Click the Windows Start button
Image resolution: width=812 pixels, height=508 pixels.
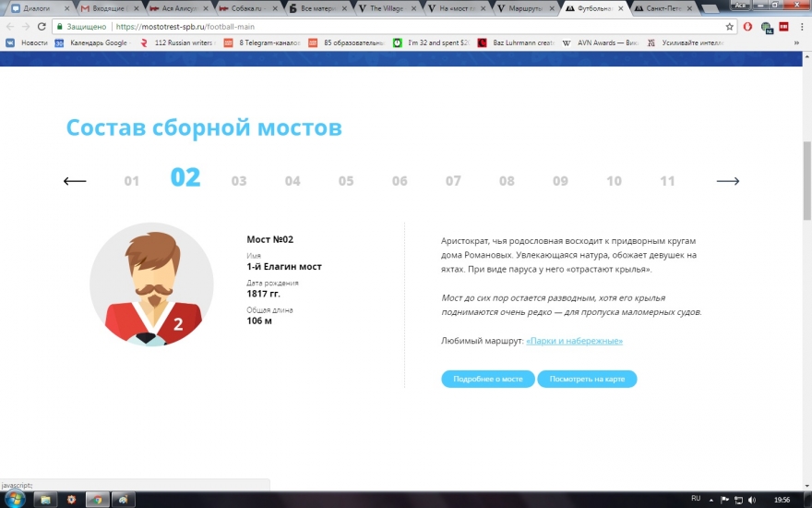coord(15,499)
